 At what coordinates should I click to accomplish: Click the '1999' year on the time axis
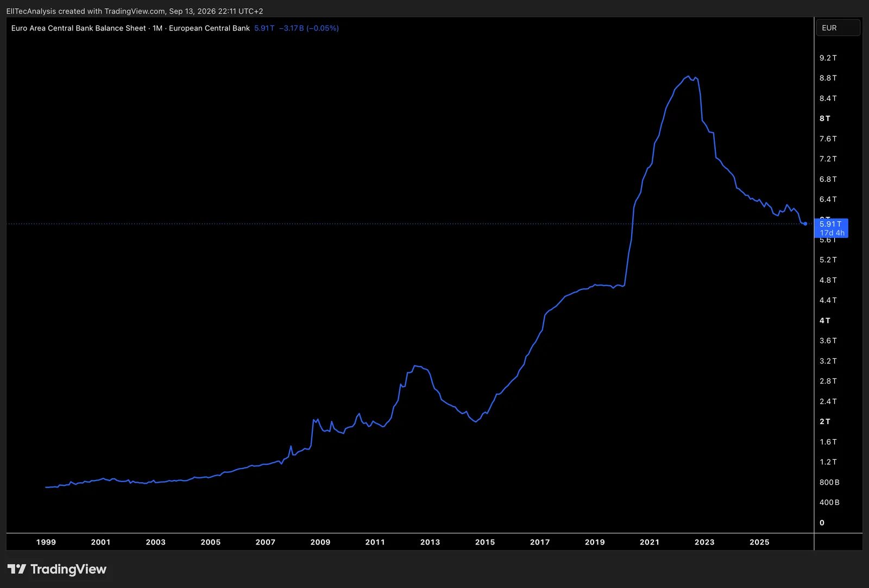tap(46, 542)
